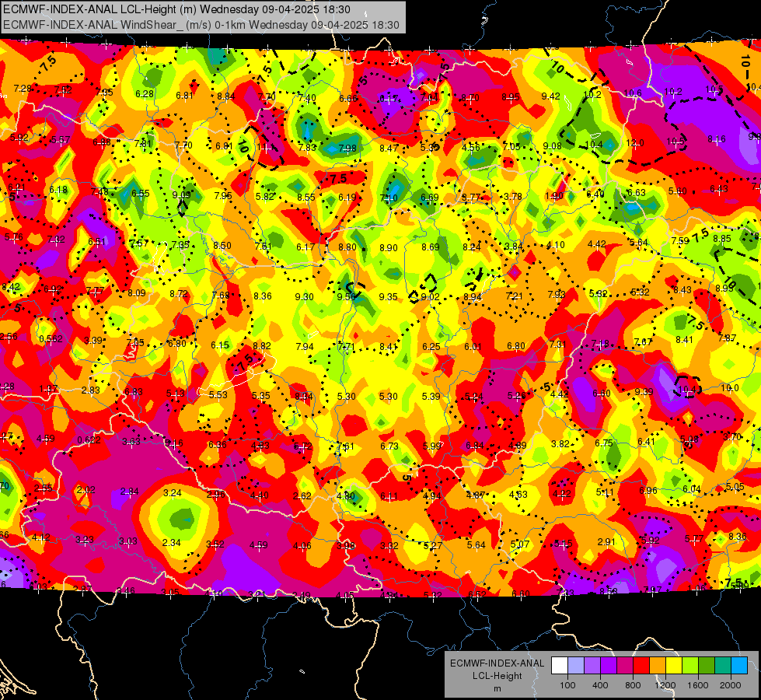
Task: Click the map value '1.90'
Action: coord(554,196)
